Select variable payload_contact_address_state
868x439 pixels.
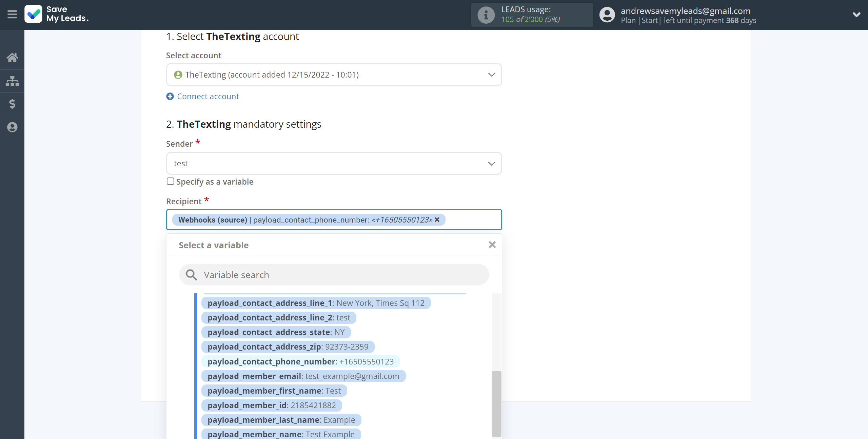(x=276, y=332)
